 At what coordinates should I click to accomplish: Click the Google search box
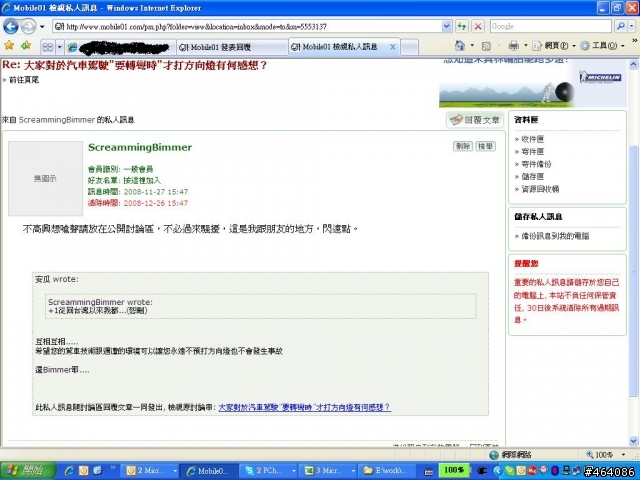(x=551, y=27)
